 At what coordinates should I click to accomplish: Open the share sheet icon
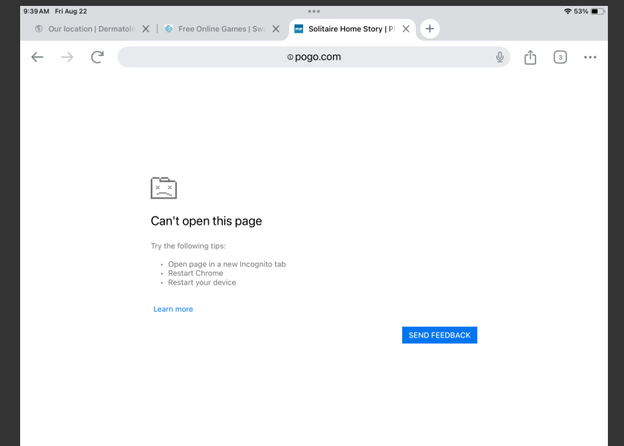coord(530,57)
